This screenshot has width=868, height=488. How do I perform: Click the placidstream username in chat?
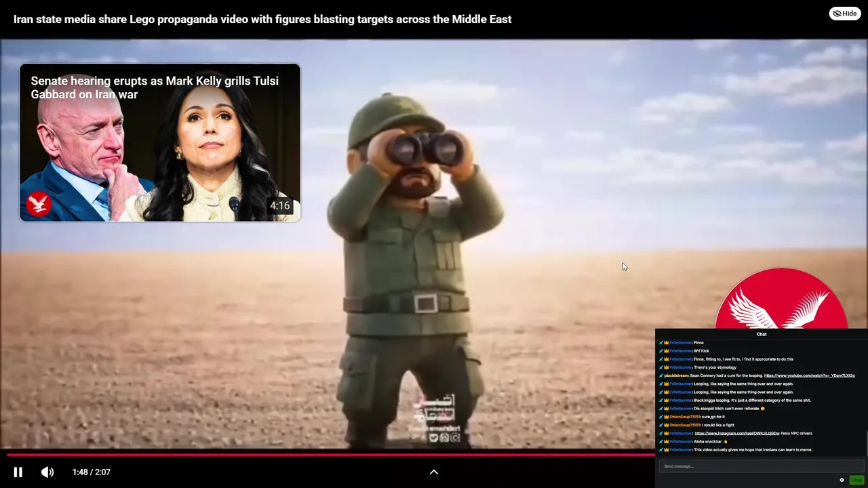[676, 375]
